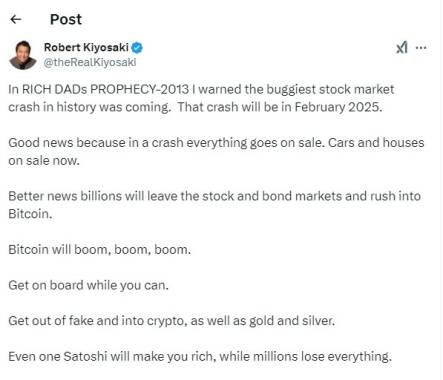
Task: Click the Robert Kiyosaki display name
Action: [86, 47]
